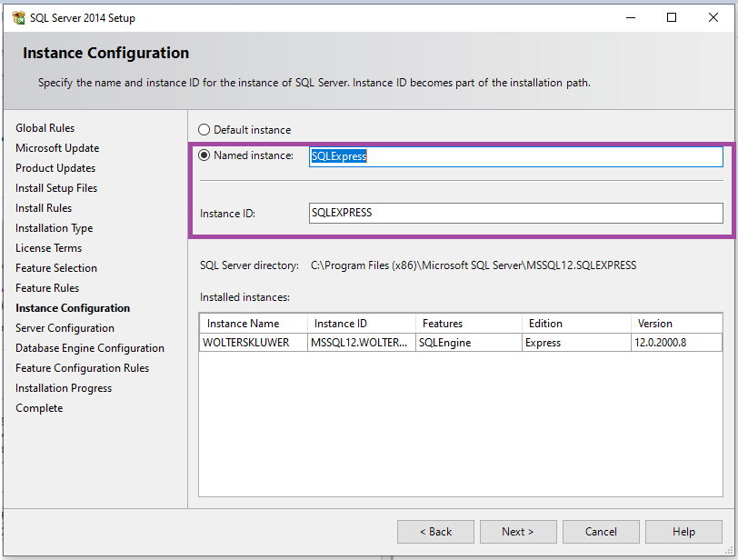Viewport: 738px width, 560px height.
Task: Select Server Configuration in step list
Action: click(65, 328)
